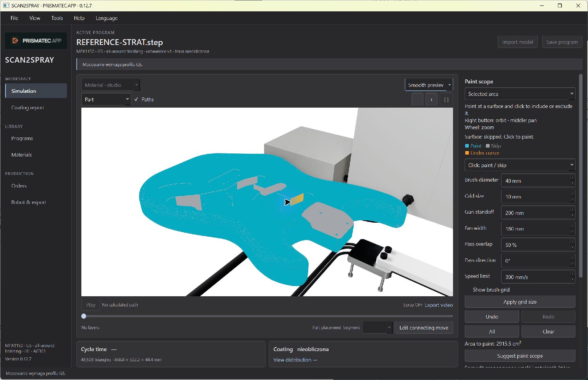Click Suggest paint scope button
Viewport: 588px width, 380px height.
(520, 356)
